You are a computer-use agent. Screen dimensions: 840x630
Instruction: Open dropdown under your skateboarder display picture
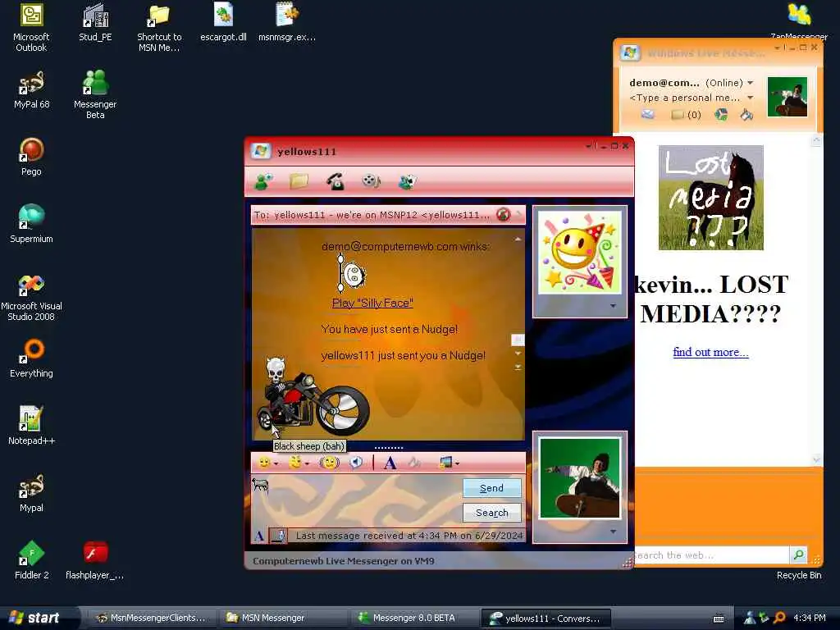pyautogui.click(x=613, y=532)
